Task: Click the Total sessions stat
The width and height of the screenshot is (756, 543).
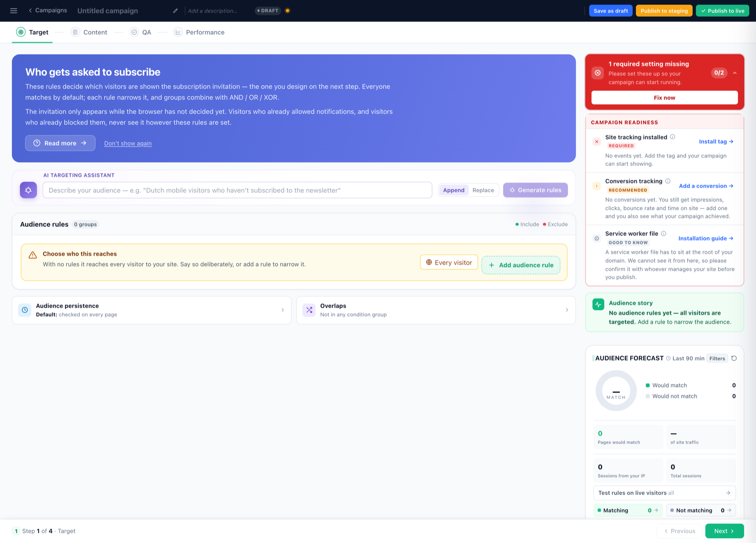Action: pyautogui.click(x=701, y=470)
